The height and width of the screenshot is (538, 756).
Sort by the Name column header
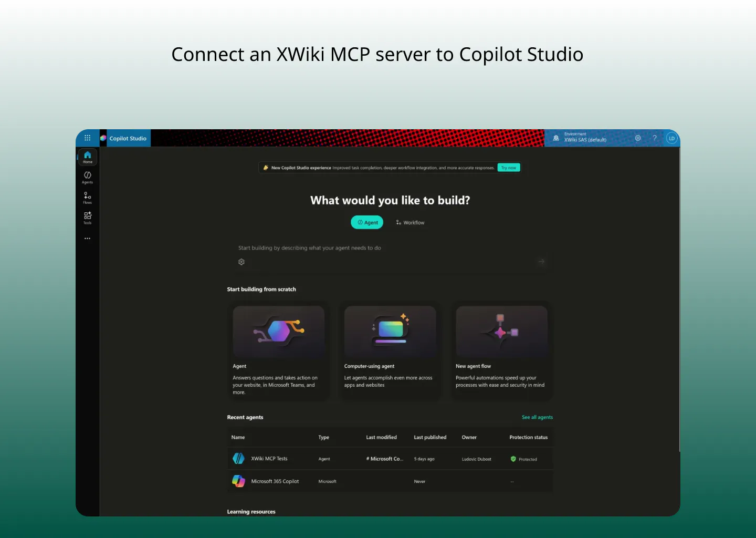pyautogui.click(x=238, y=437)
